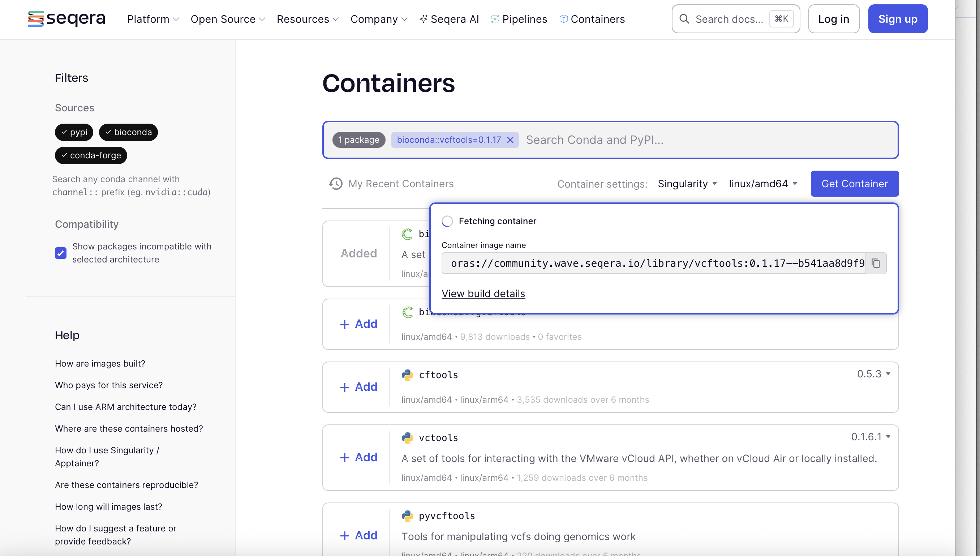Click the Seqera AI sparkle icon
980x556 pixels.
pos(423,19)
